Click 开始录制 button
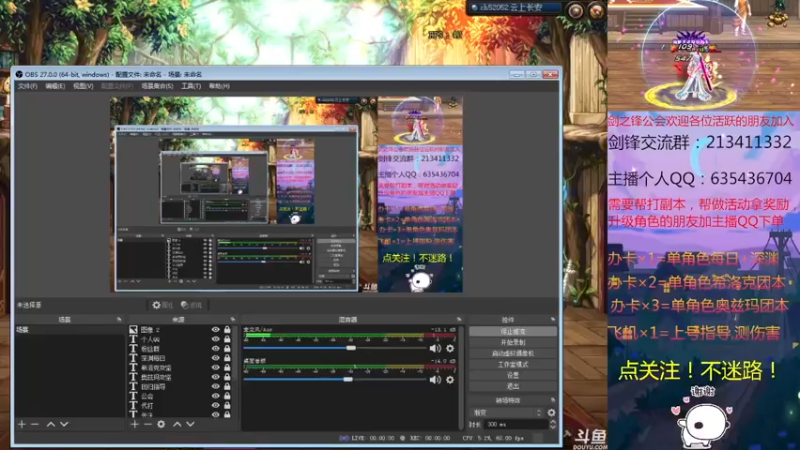 click(513, 342)
